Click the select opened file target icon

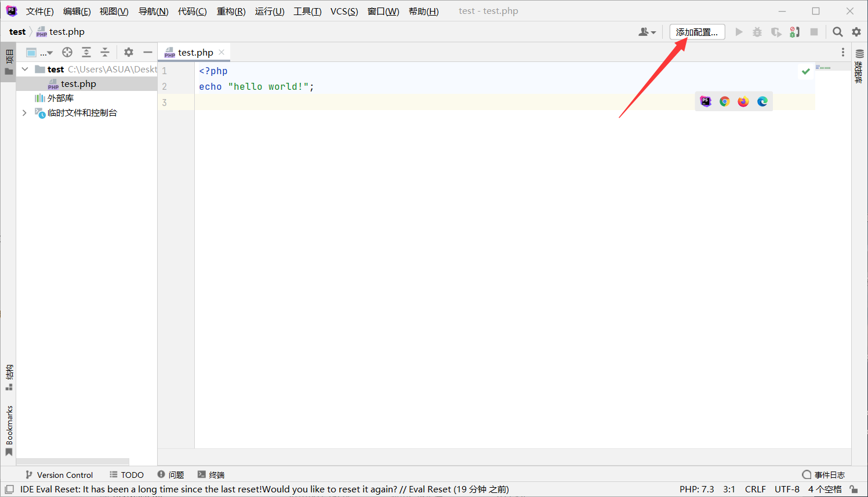coord(67,52)
